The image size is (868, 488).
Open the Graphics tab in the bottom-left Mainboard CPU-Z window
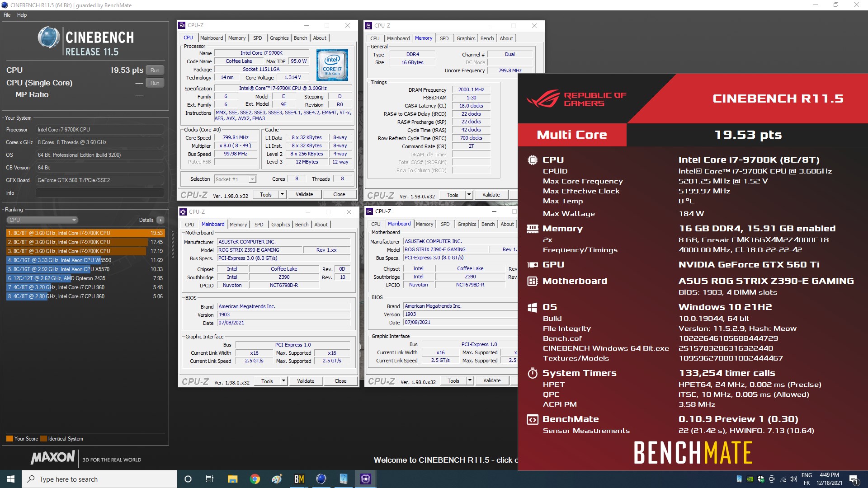pyautogui.click(x=281, y=225)
